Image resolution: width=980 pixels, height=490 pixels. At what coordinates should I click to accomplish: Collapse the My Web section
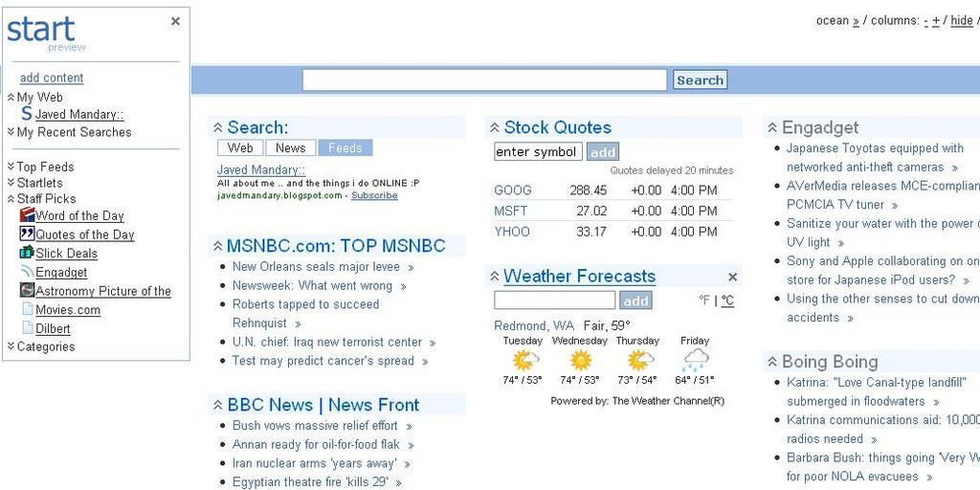click(x=11, y=97)
